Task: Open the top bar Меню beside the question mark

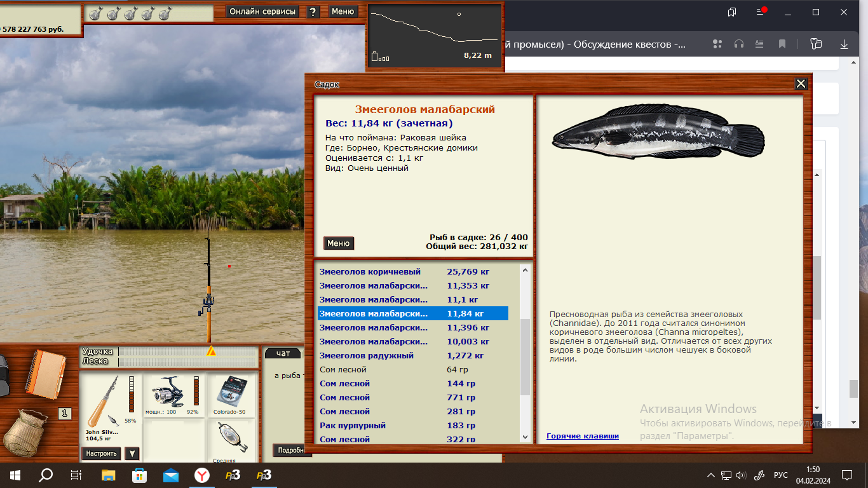Action: tap(343, 11)
